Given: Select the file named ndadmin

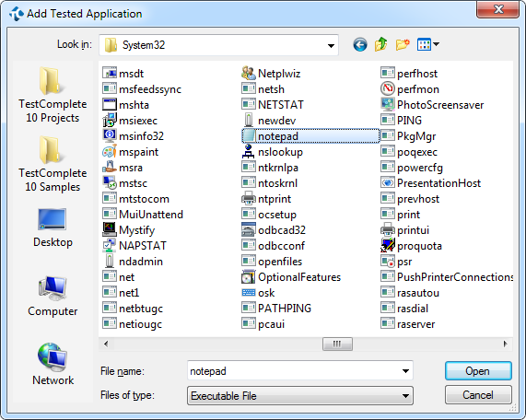Looking at the screenshot, I should coord(133,262).
